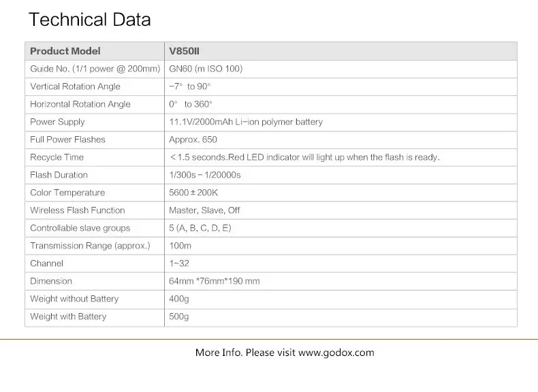Click the 0° to 360° value
Screen dimensions: 538x392
[x=191, y=104]
